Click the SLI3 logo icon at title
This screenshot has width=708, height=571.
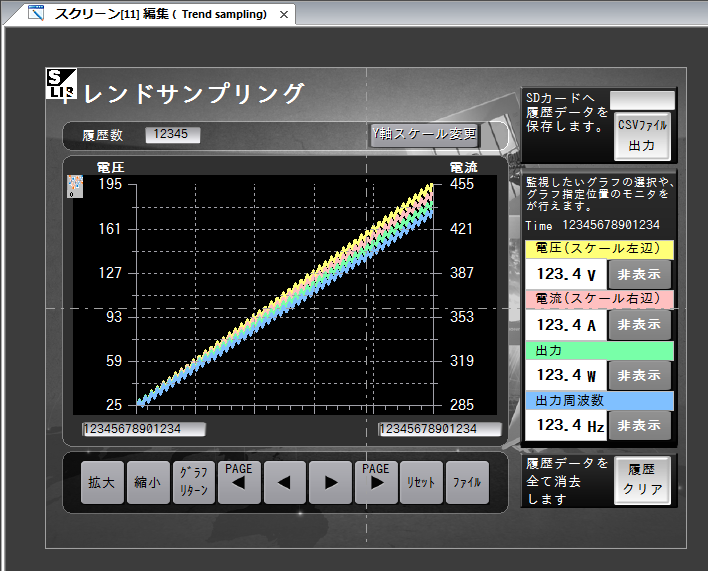click(x=60, y=85)
